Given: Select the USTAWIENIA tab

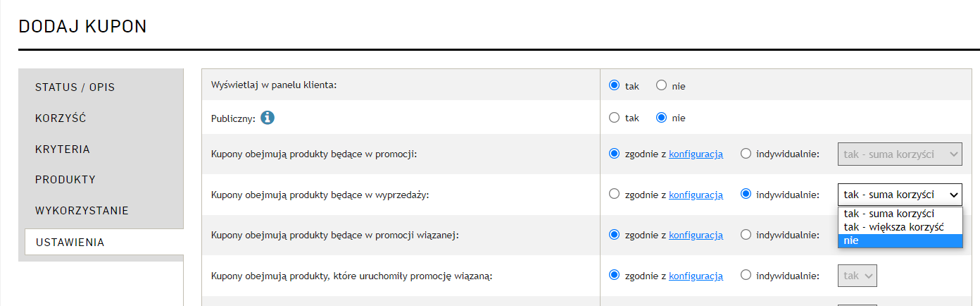Looking at the screenshot, I should coord(103,242).
